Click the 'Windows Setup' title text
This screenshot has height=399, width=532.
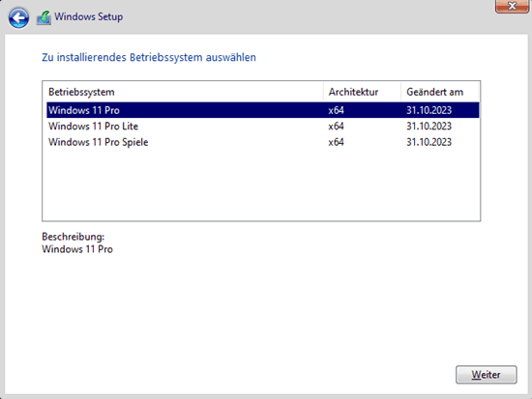pos(89,16)
